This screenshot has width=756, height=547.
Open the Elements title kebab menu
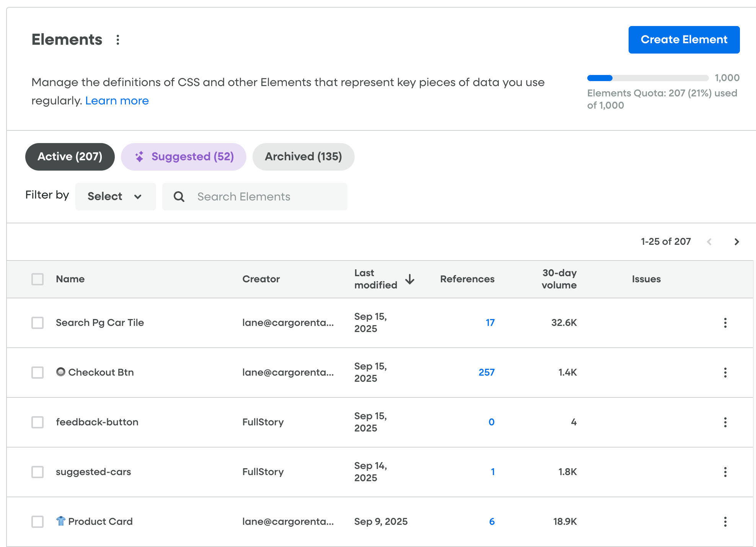click(118, 40)
